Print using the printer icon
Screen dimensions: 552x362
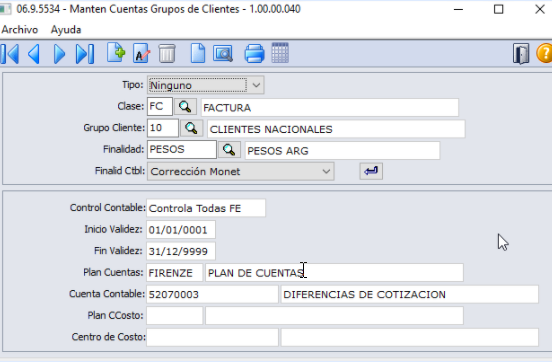point(254,54)
